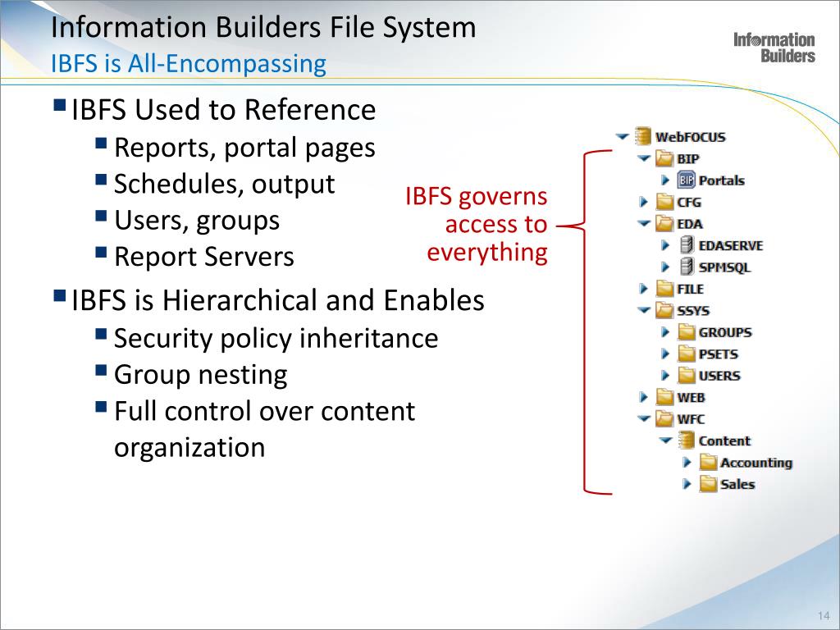Expand the Portals node arrow
Image resolution: width=840 pixels, height=630 pixels.
pos(666,180)
